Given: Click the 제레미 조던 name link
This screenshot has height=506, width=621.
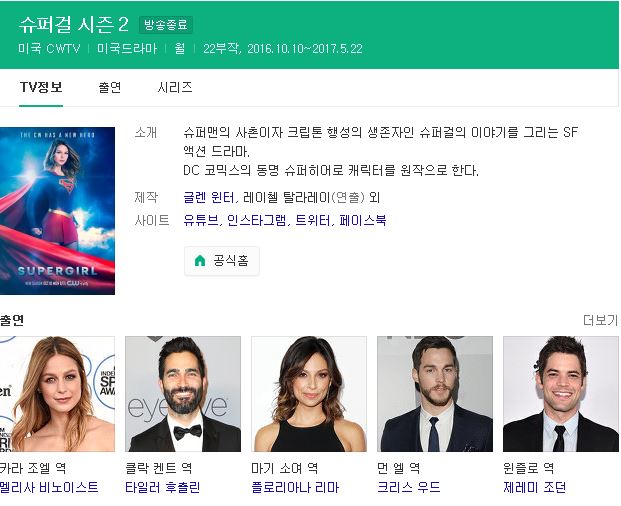Looking at the screenshot, I should tap(535, 487).
